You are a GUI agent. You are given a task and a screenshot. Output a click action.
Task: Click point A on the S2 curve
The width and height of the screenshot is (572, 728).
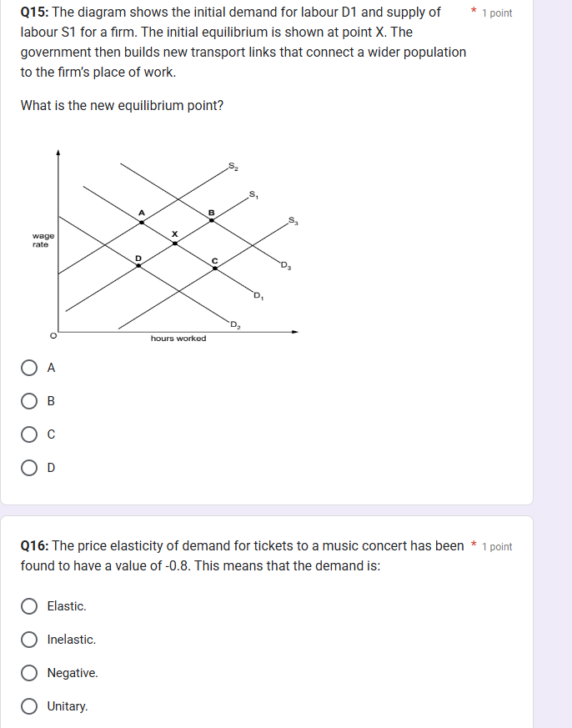(142, 223)
